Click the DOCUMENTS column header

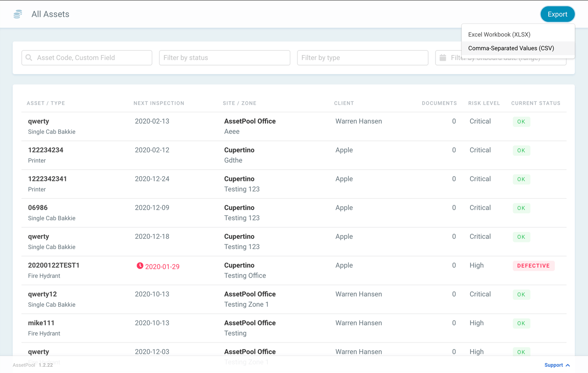(x=439, y=103)
